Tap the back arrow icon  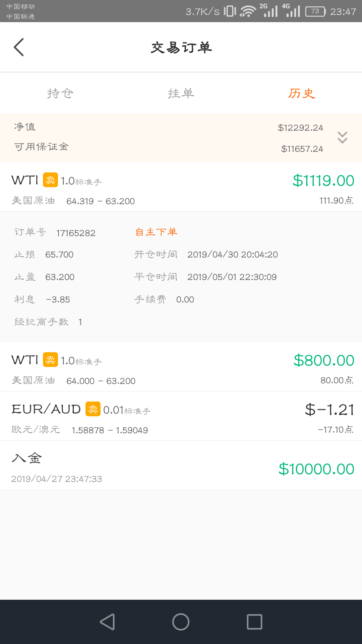click(19, 47)
